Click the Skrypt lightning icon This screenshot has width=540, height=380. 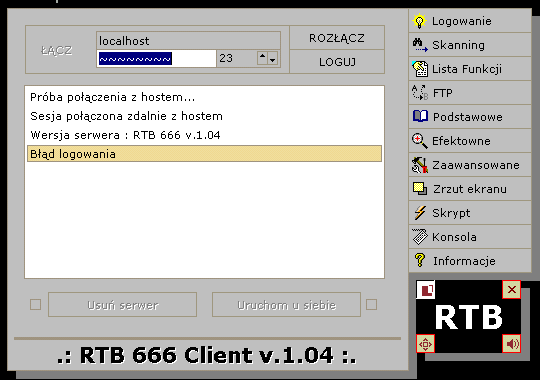[420, 213]
